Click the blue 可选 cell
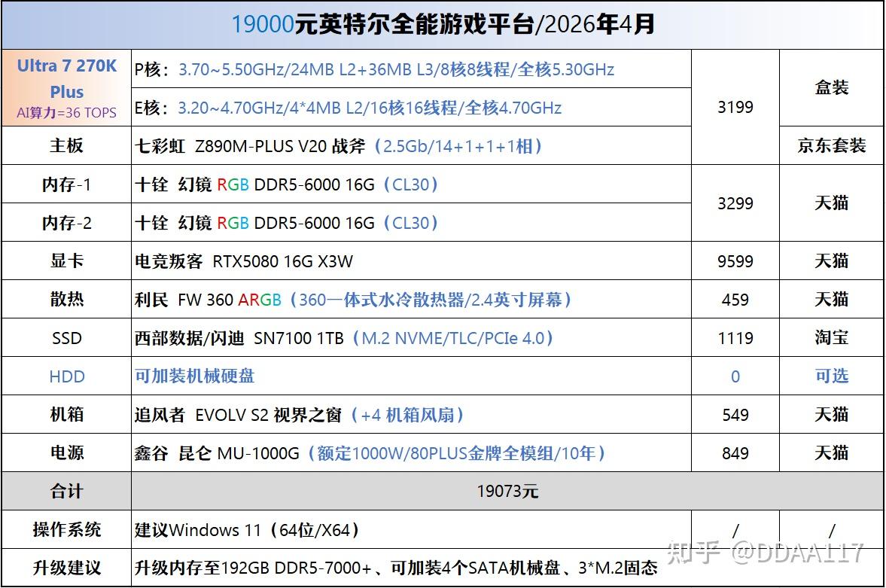886x588 pixels. [831, 376]
